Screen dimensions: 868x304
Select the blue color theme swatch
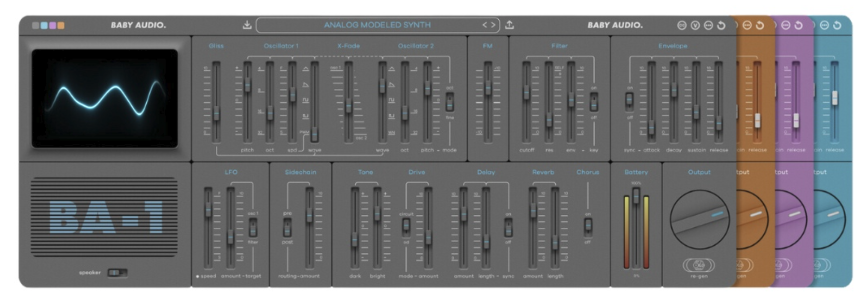click(44, 25)
